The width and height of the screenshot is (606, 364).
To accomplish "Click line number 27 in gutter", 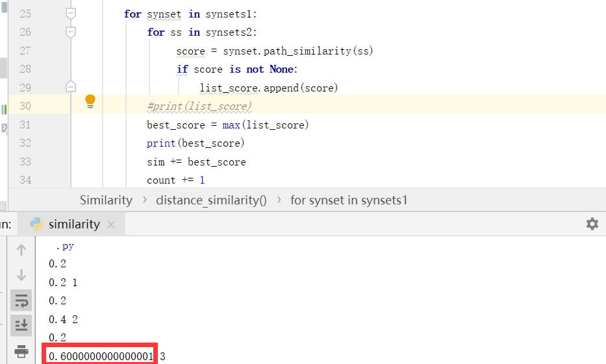I will 25,51.
